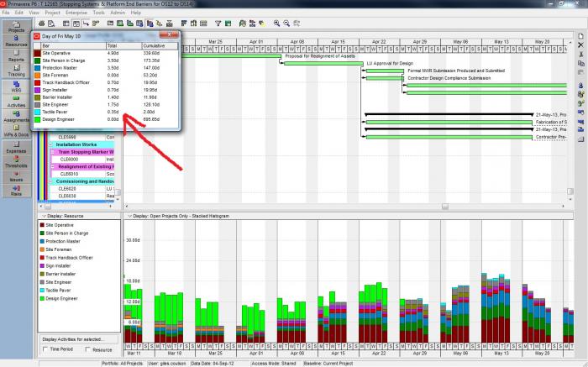
Task: Open Print Preview from toolbar
Action: point(51,24)
